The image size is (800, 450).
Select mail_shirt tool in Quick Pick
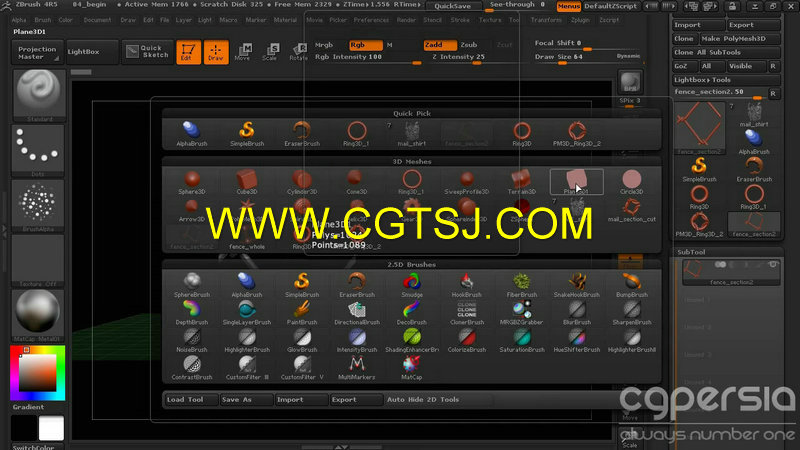click(412, 134)
